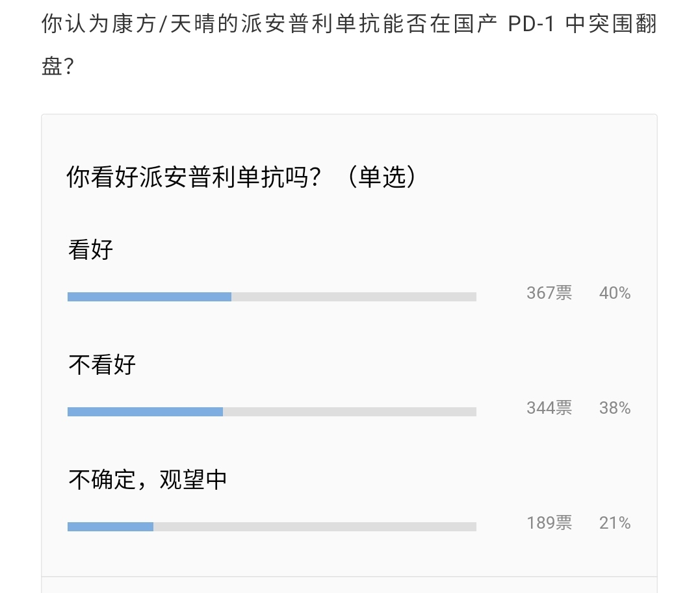Click the gray unfilled part of 不看好 bar
Viewport: 700px width, 593px height.
[x=350, y=412]
